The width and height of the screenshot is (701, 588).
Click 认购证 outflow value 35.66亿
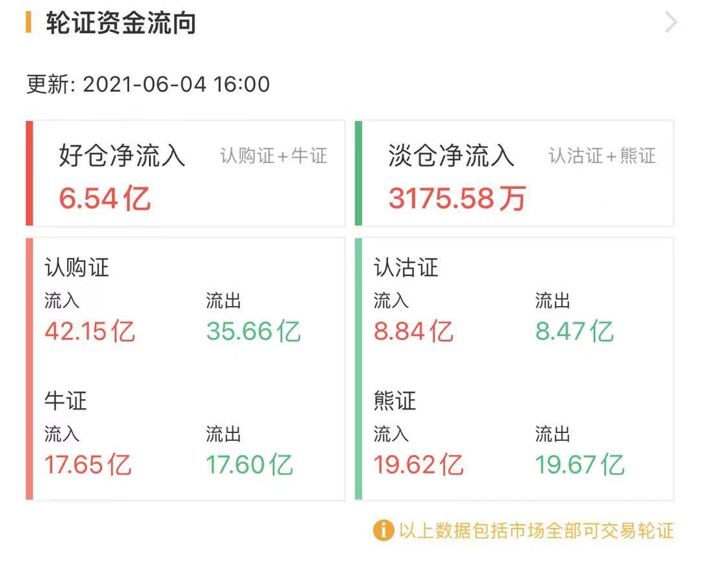point(253,331)
